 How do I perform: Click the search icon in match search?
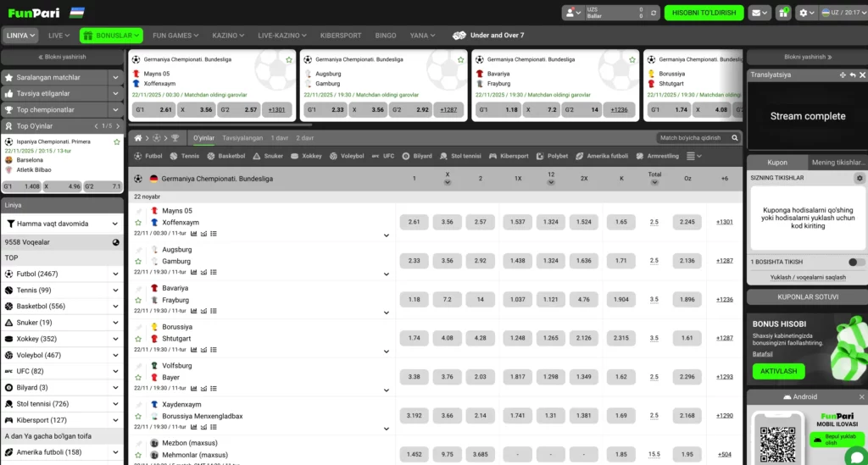point(734,137)
